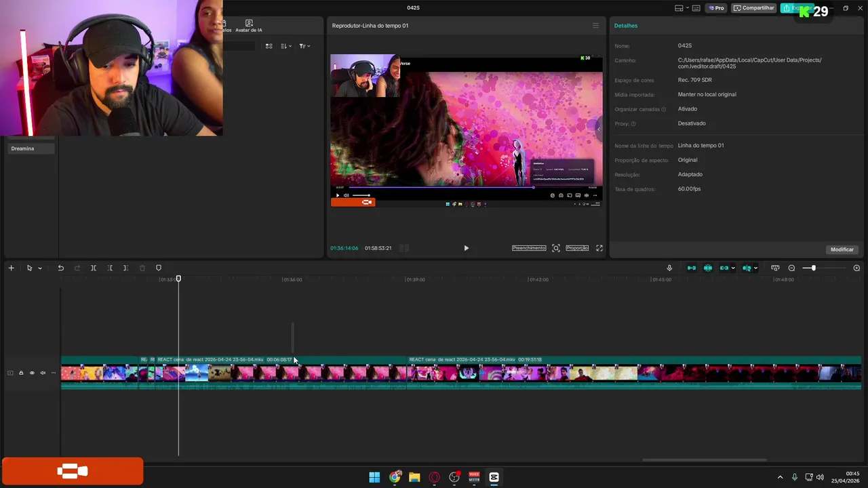Click the Preenchimento button
This screenshot has width=868, height=488.
pyautogui.click(x=529, y=248)
